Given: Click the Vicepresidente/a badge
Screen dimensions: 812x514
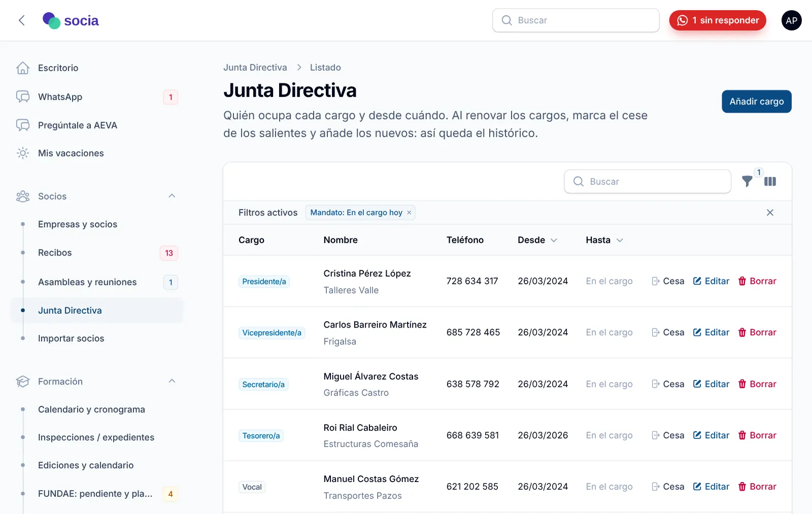Looking at the screenshot, I should pos(272,333).
